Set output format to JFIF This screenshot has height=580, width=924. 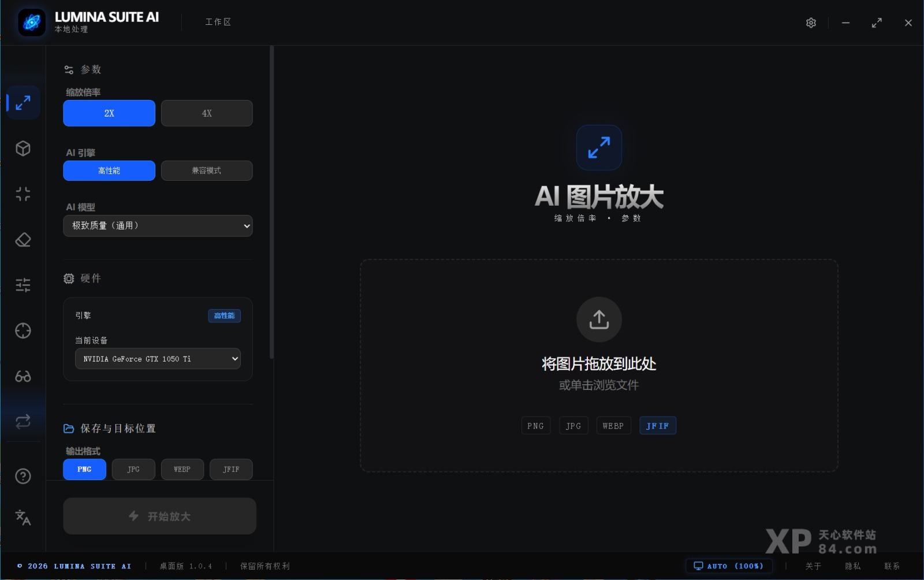click(231, 470)
